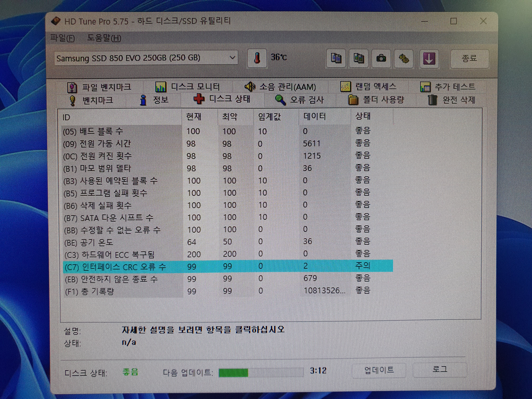Click the 로그 button
This screenshot has width=532, height=399.
click(440, 369)
